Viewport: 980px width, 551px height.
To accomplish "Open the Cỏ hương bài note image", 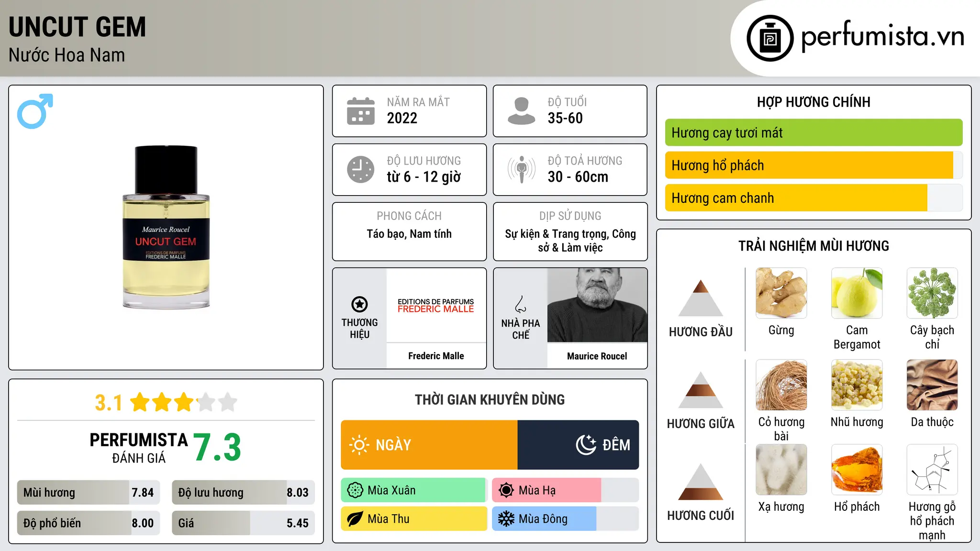I will click(x=781, y=385).
